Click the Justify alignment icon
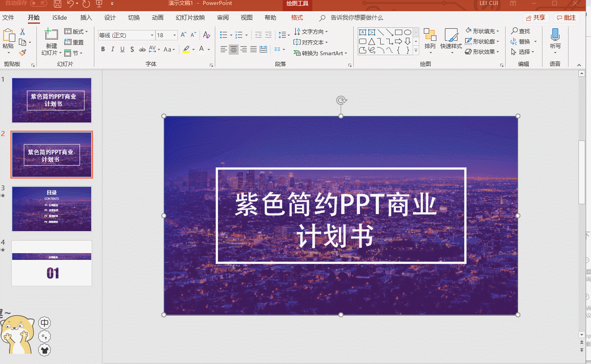The height and width of the screenshot is (364, 591). click(253, 49)
